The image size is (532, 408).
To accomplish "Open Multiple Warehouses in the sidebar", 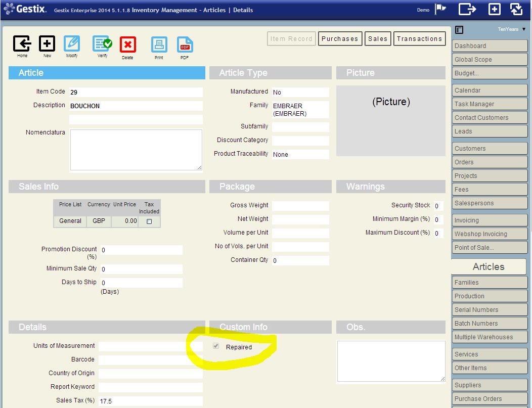I will point(490,337).
